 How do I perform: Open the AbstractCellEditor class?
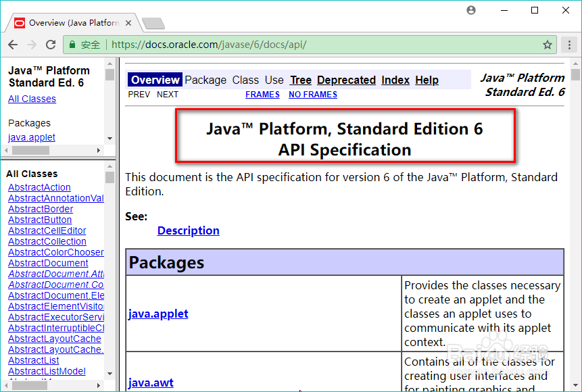click(x=47, y=230)
